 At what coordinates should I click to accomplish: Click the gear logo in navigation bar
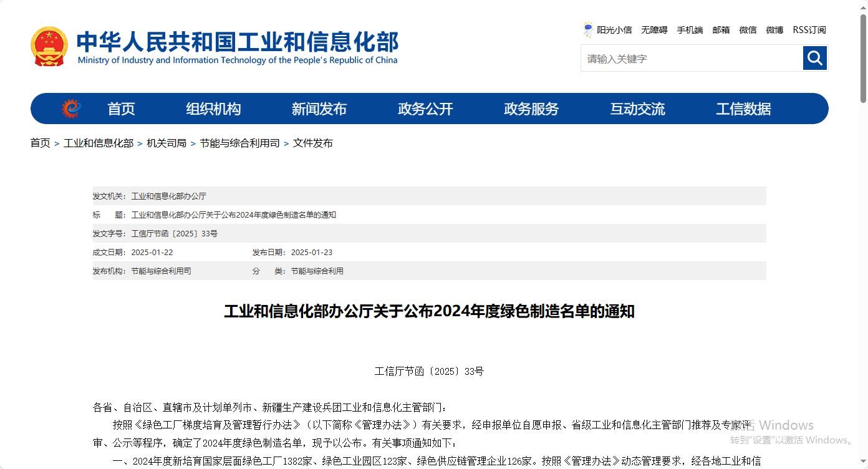coord(72,109)
